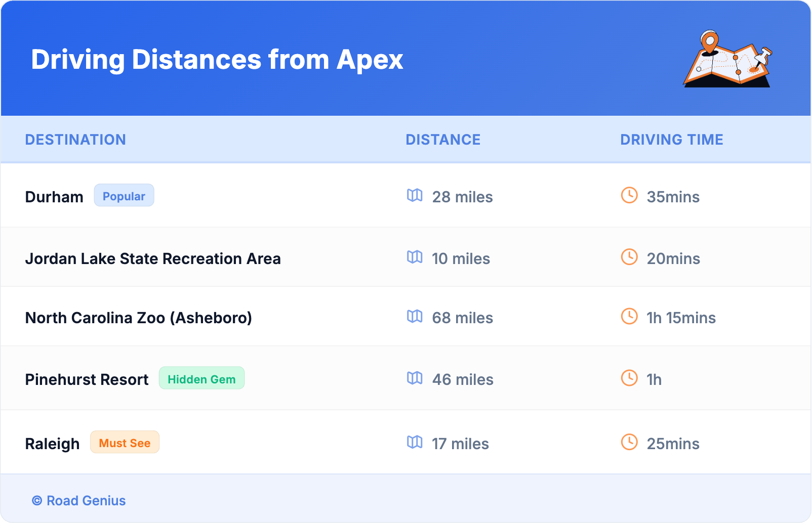
Task: Click the Destination column header
Action: pyautogui.click(x=75, y=140)
